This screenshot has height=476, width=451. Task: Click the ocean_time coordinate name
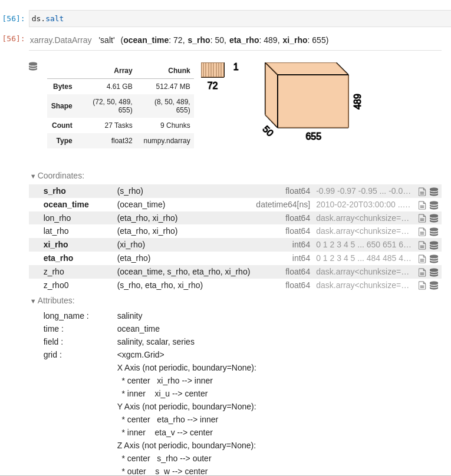(66, 204)
